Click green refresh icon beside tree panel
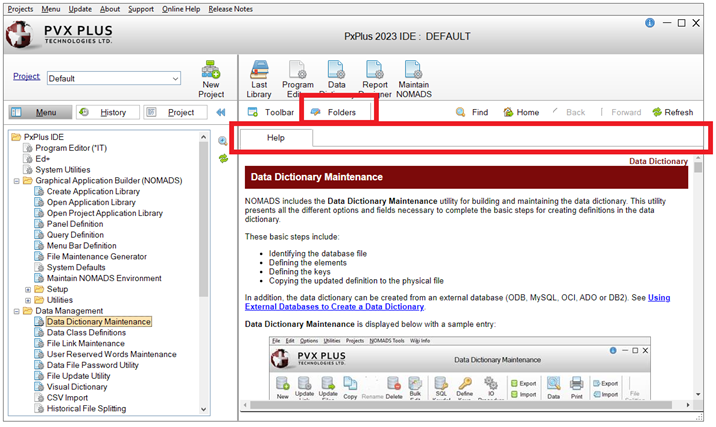Viewport: 716px width, 427px height. point(224,158)
